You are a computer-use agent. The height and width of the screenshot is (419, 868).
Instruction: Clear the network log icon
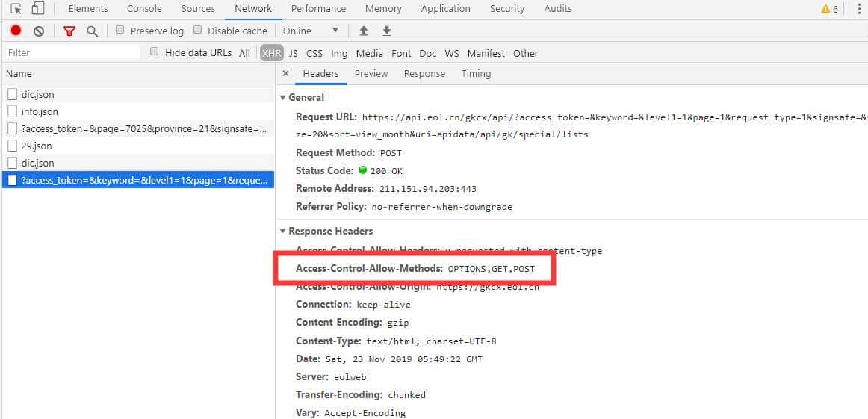coord(39,31)
